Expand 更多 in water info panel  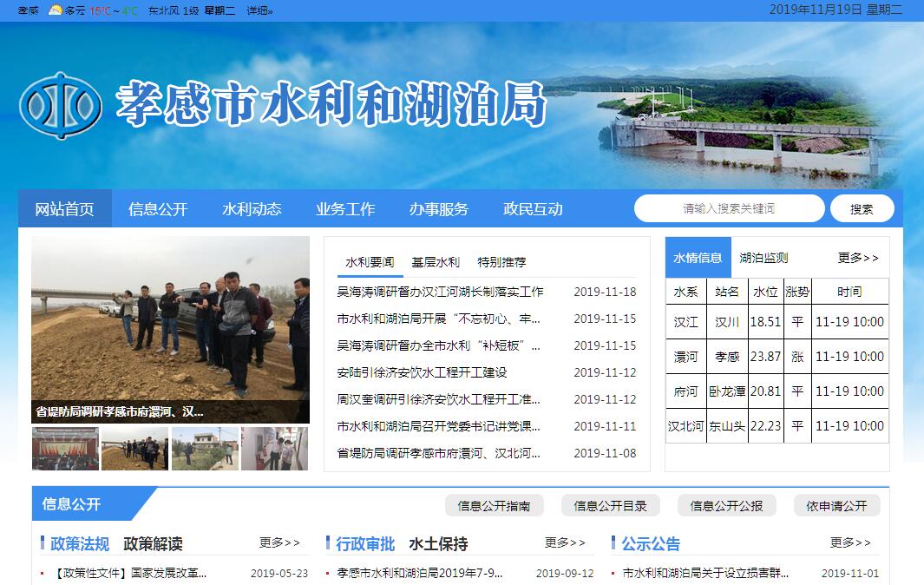[858, 258]
